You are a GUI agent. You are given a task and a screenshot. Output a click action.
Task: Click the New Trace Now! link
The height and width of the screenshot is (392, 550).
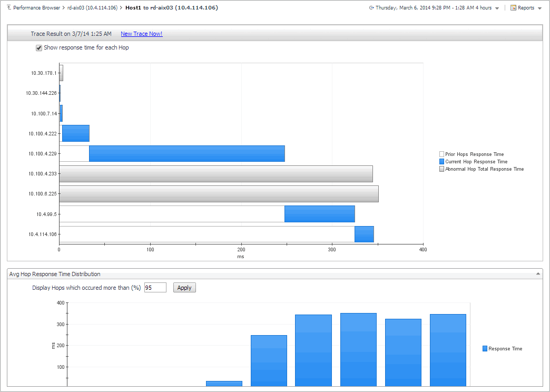[141, 34]
